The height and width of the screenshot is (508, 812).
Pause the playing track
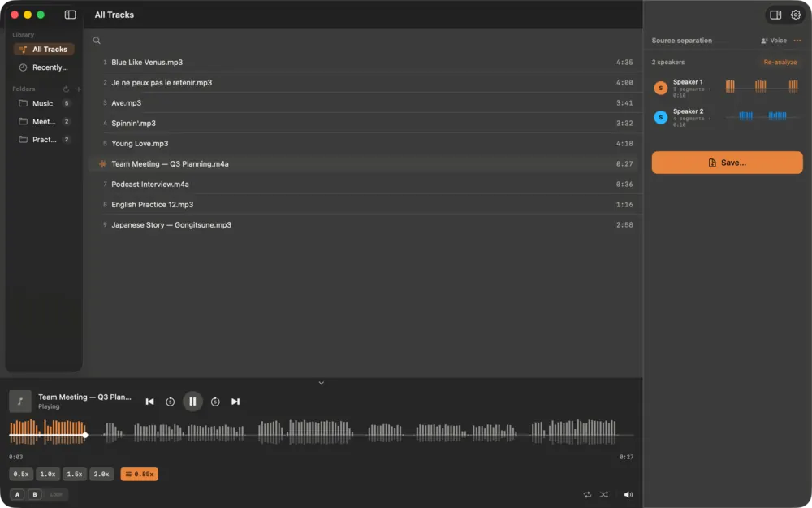[192, 402]
